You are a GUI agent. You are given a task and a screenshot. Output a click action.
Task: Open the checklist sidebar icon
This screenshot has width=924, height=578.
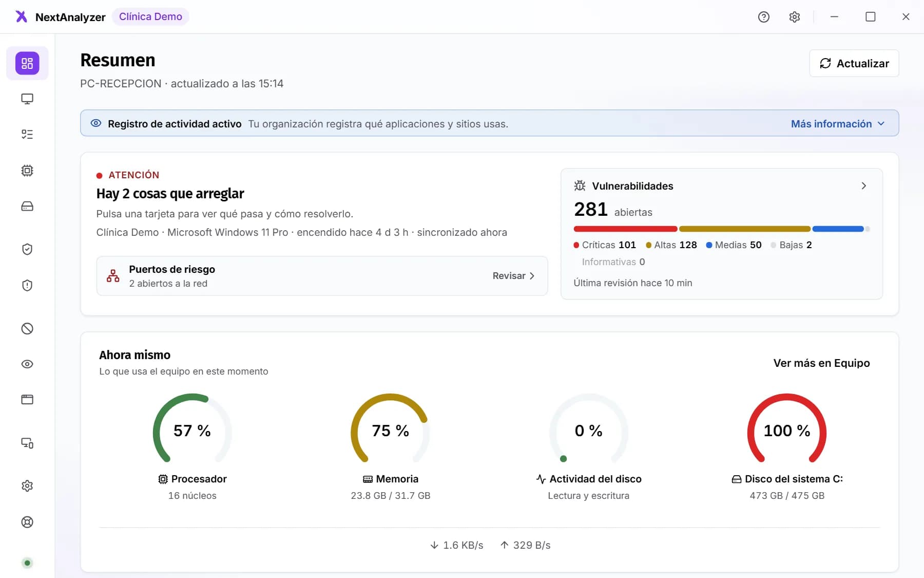27,135
